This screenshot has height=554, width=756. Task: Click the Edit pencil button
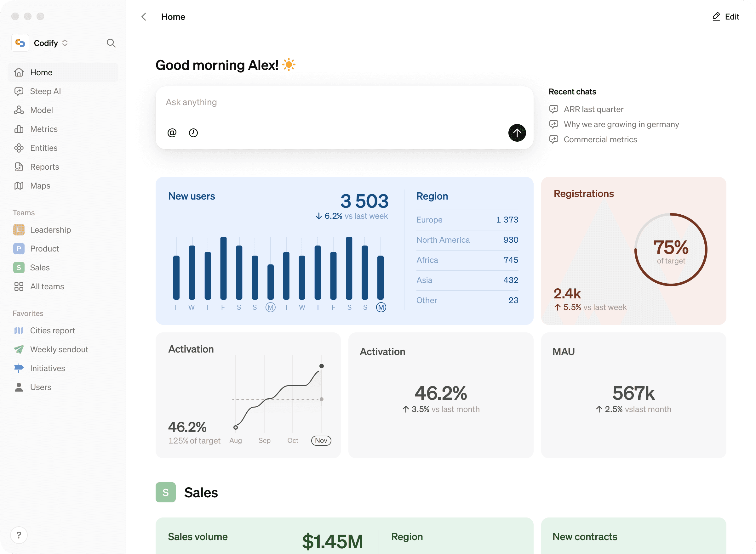coord(725,17)
